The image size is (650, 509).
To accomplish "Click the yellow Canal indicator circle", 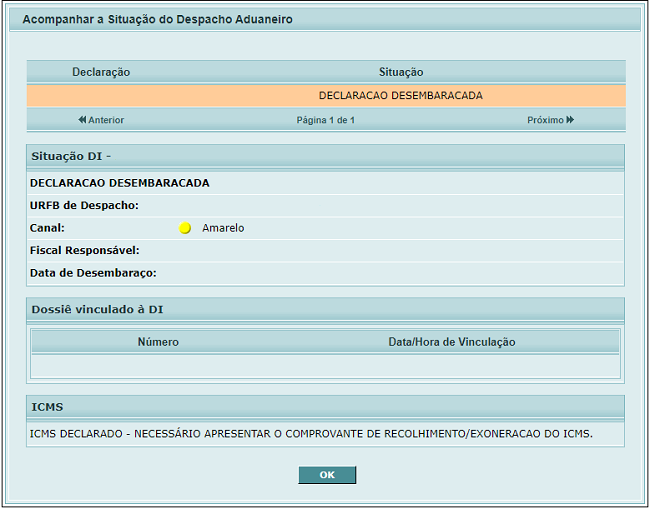I will point(185,228).
